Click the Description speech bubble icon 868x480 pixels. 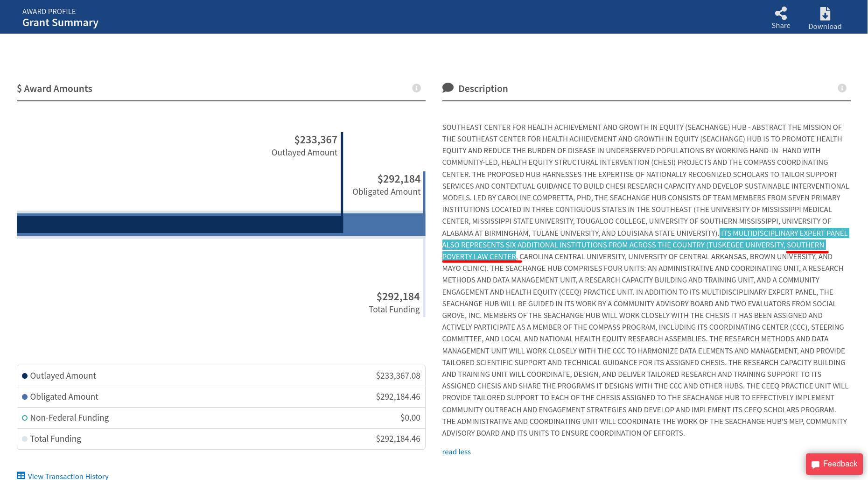click(x=448, y=88)
